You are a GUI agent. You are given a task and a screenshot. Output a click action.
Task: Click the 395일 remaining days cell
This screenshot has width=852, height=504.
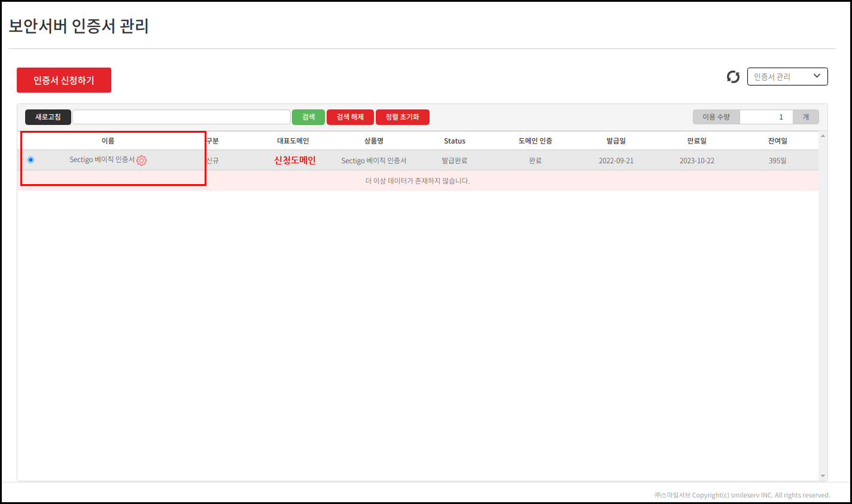(778, 161)
